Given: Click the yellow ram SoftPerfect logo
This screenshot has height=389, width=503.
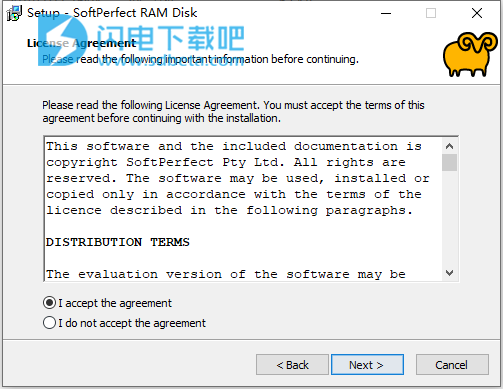Looking at the screenshot, I should point(470,54).
